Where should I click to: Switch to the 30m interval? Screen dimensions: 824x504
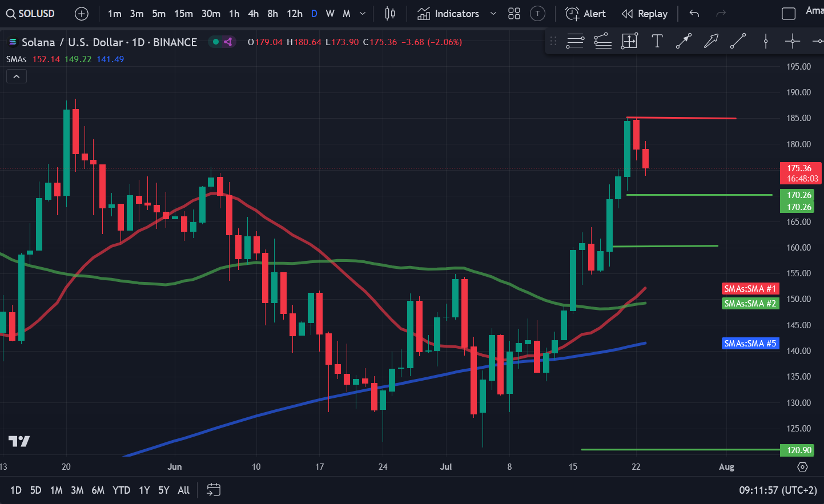click(x=211, y=14)
